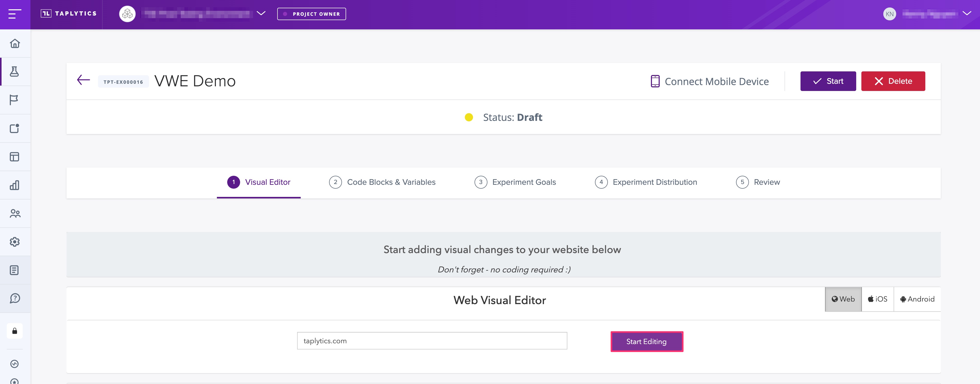The image size is (980, 384).
Task: Go to Experiment Distribution step
Action: (646, 182)
